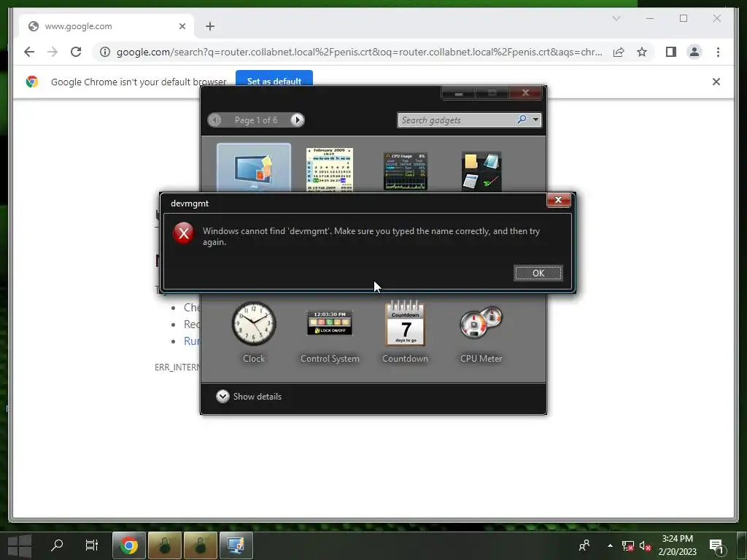This screenshot has height=560, width=747.
Task: Open the notification center icon
Action: [x=716, y=545]
